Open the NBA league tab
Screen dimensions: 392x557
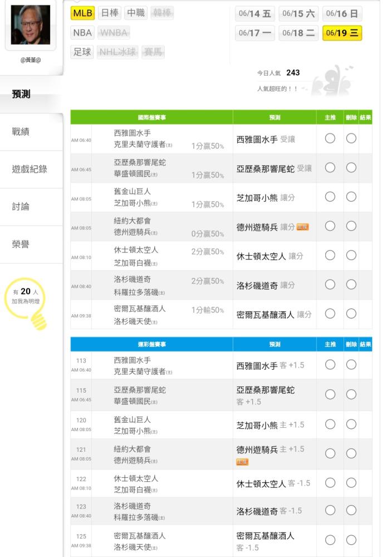[x=82, y=33]
